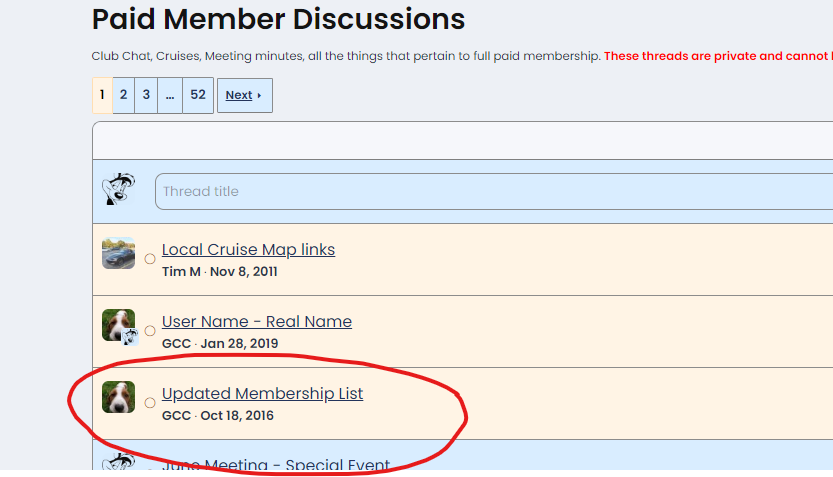Click the Next page button
833x477 pixels.
tap(245, 95)
